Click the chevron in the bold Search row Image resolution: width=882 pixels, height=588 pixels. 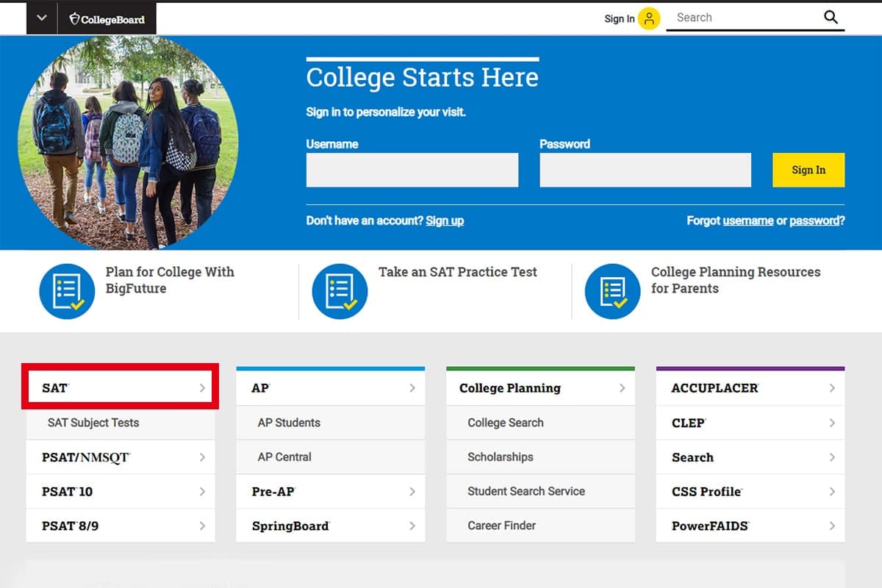(x=832, y=457)
